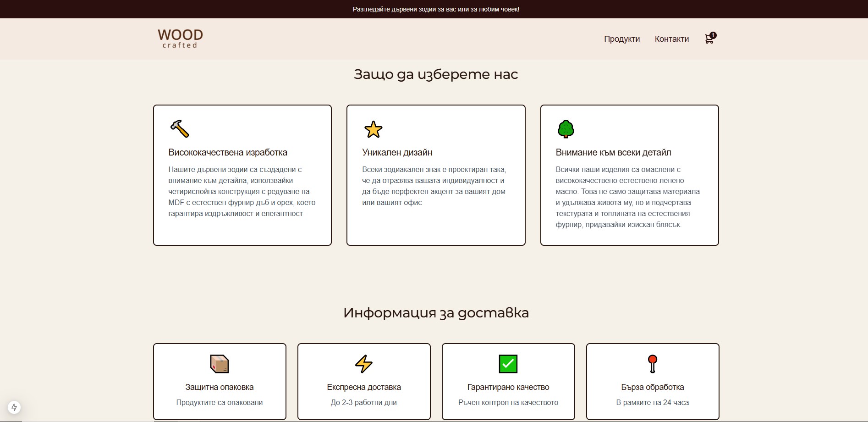868x422 pixels.
Task: Click the announcement banner about дървени зодии
Action: (x=434, y=8)
